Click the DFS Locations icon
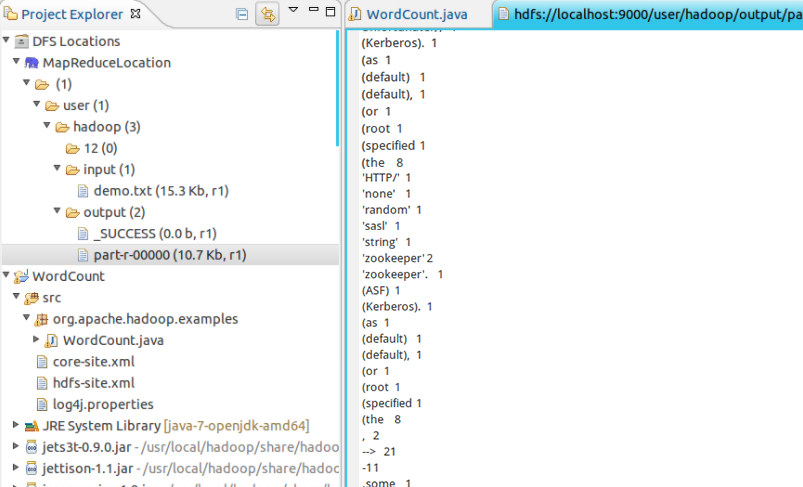803x487 pixels. point(22,41)
